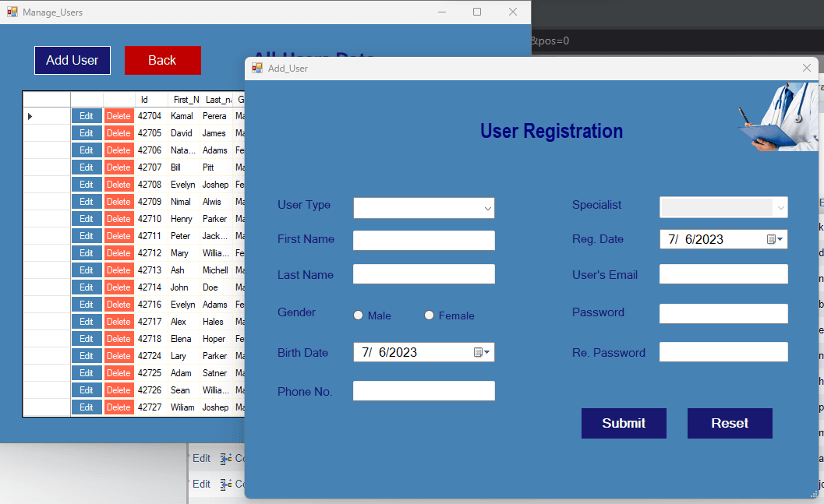Viewport: 824px width, 504px height.
Task: Reset the registration form fields
Action: (x=730, y=423)
